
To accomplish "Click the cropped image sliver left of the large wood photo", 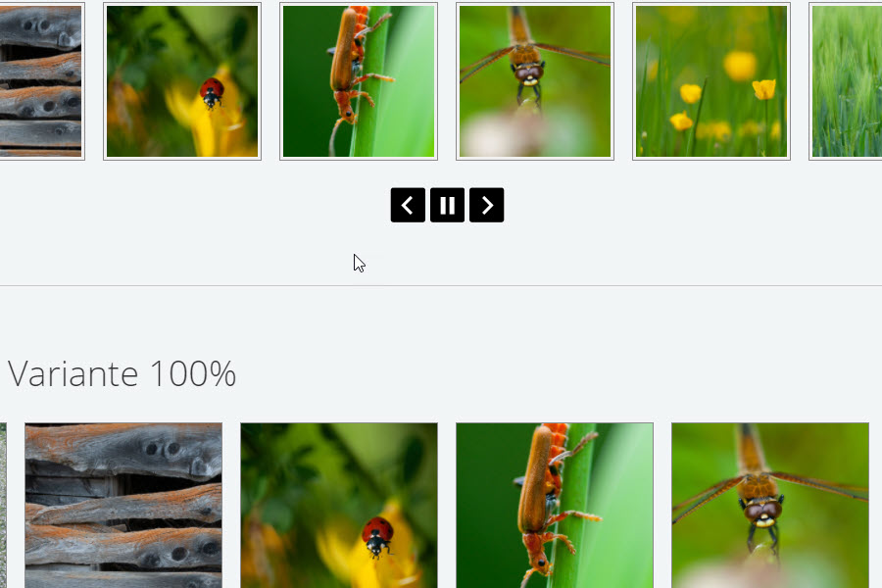I will click(3, 506).
